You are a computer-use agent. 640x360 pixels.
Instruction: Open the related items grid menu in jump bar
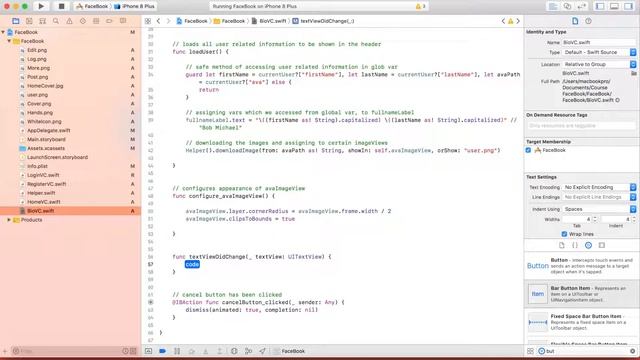[148, 21]
